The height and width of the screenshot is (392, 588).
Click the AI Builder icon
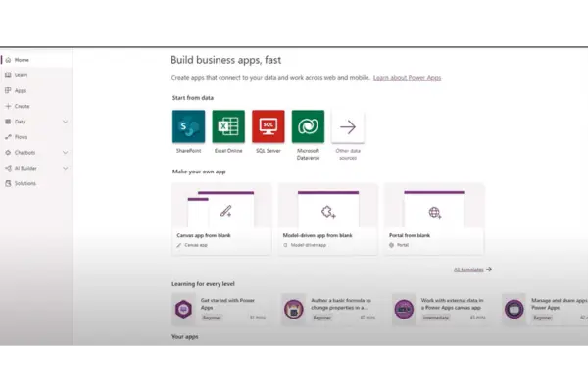pos(8,168)
